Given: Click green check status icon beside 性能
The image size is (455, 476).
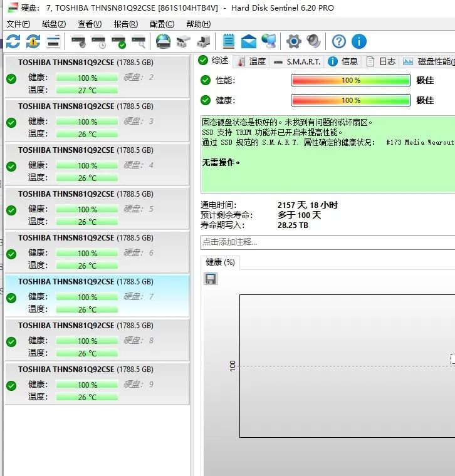Looking at the screenshot, I should pos(206,80).
